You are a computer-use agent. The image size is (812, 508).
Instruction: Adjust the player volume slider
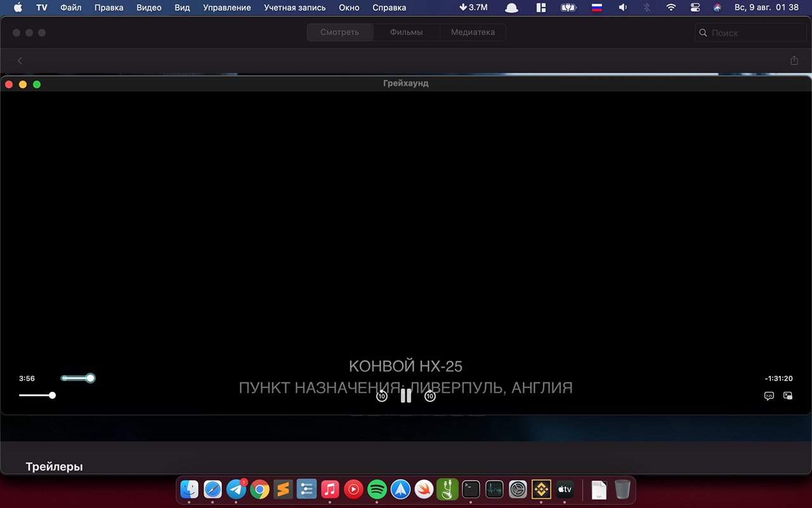(x=36, y=395)
